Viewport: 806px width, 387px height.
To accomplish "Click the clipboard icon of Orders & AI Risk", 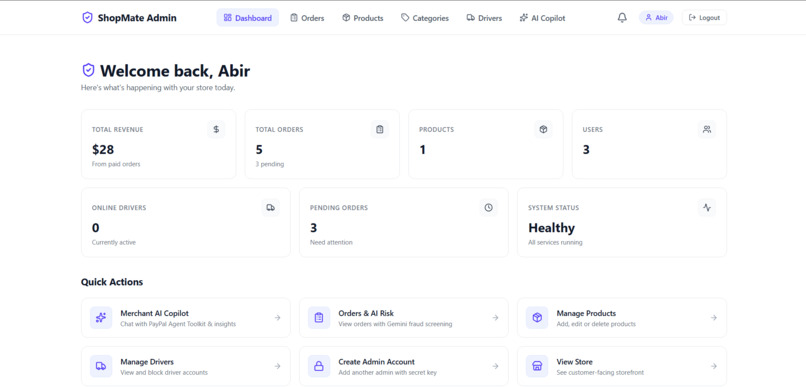I will pos(319,318).
